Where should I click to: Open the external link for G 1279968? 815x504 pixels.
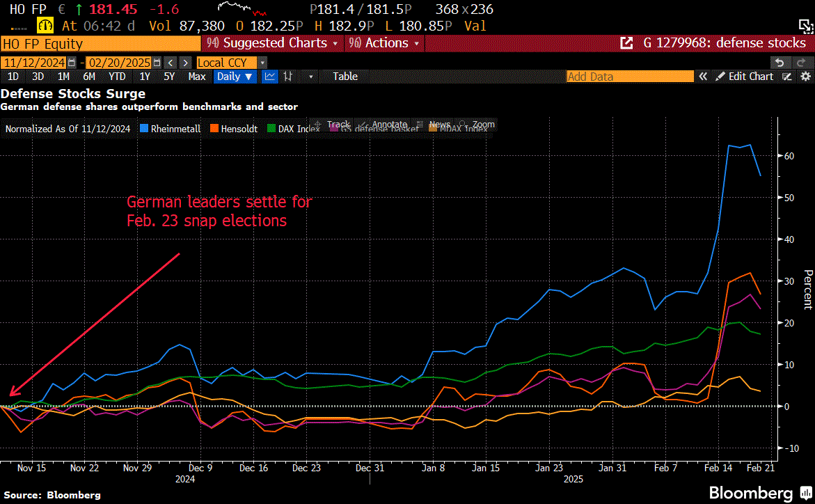[627, 43]
